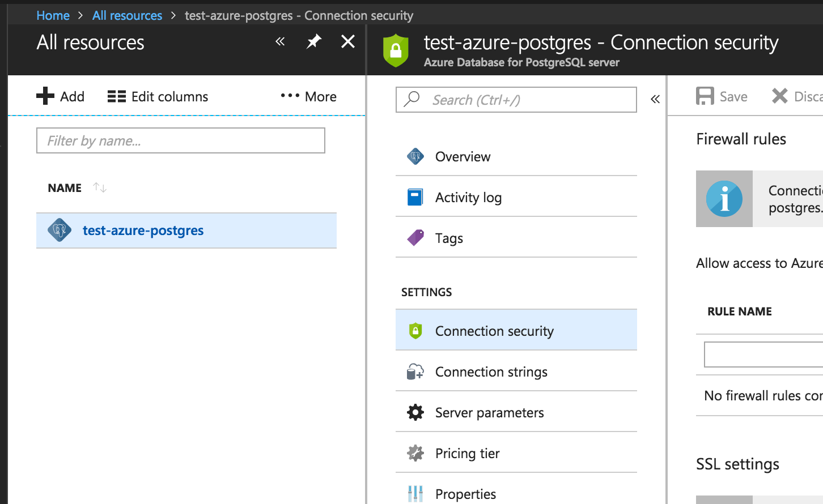Select the test-azure-postgres resource row

coord(186,230)
